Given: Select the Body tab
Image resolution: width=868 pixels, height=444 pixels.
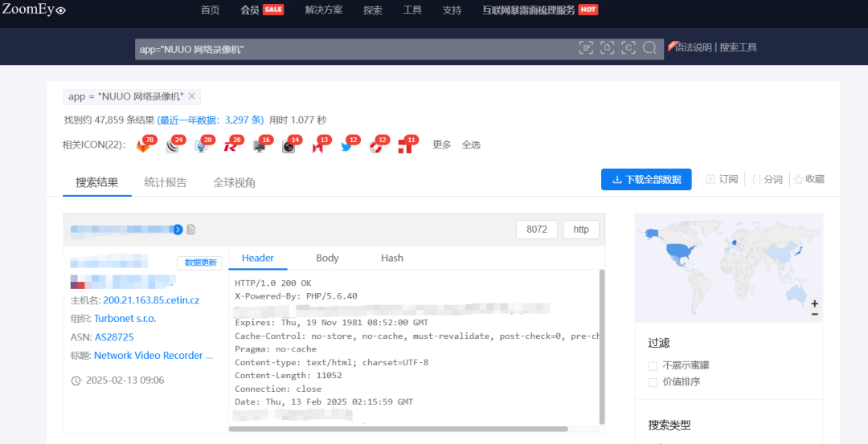Looking at the screenshot, I should 327,259.
